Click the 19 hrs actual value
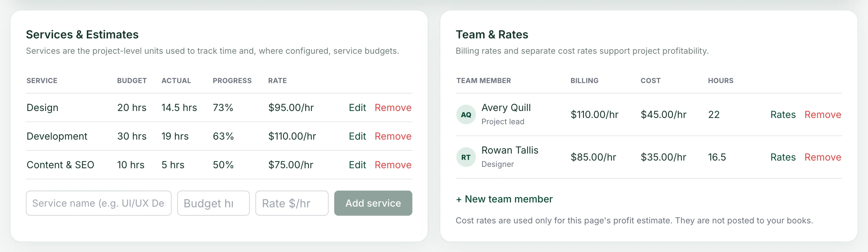868x252 pixels. 175,136
